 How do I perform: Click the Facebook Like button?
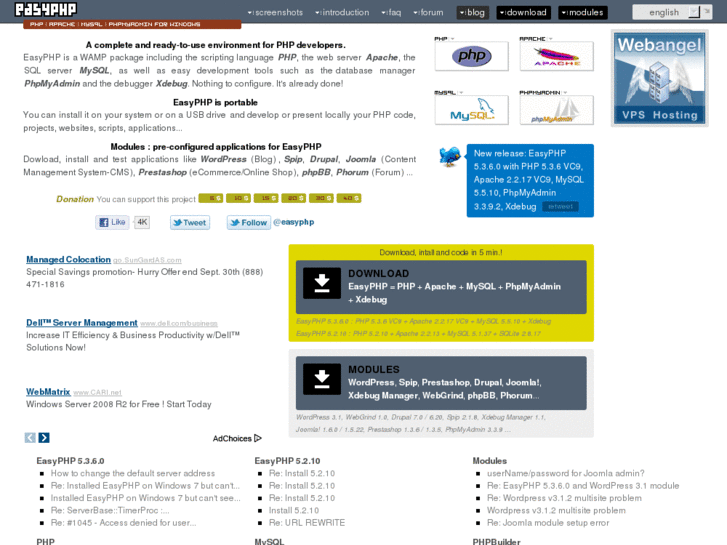[112, 222]
